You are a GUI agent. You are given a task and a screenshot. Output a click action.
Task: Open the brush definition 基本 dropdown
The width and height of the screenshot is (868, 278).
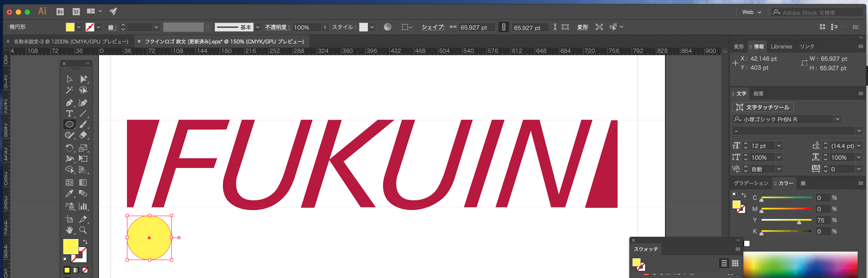[x=258, y=27]
